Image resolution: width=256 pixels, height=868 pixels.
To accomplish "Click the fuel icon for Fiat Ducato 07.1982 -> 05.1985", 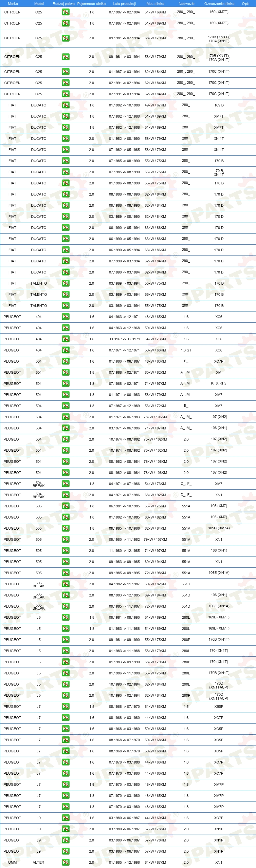I will pyautogui.click(x=66, y=150).
